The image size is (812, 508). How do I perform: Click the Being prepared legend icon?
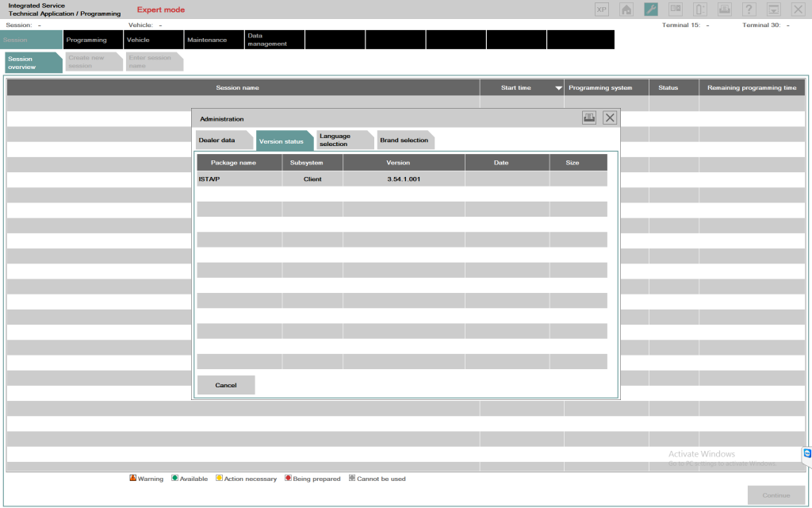point(288,478)
